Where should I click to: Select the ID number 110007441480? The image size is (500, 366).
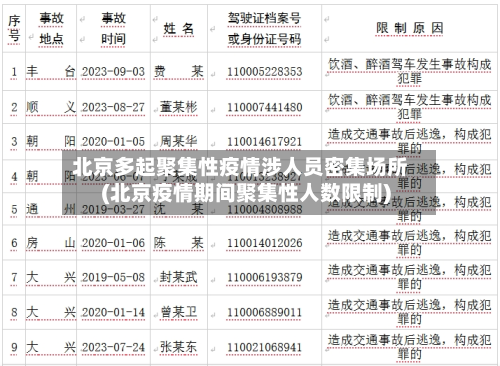tap(265, 107)
